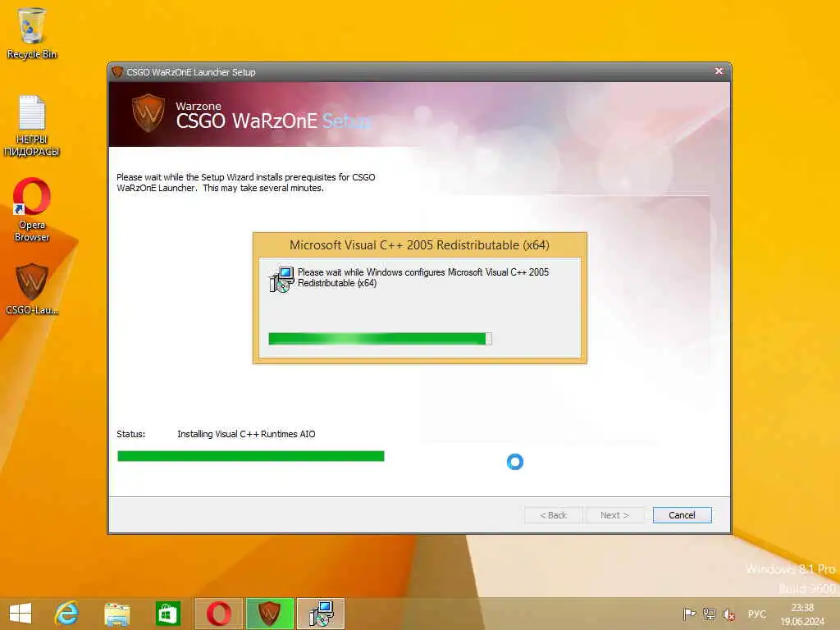The image size is (840, 630).
Task: Click the installer icon in the Visual C++ dialog
Action: point(282,279)
